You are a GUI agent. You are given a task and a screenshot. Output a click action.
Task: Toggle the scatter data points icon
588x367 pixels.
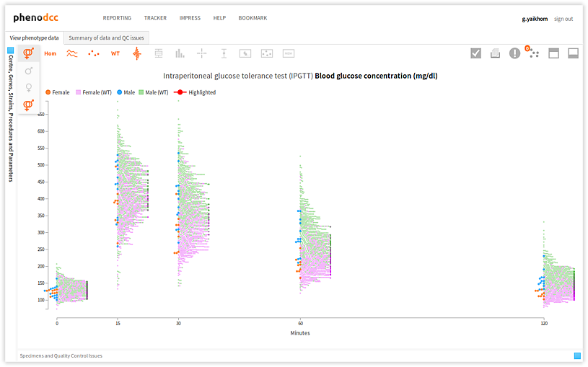coord(94,53)
